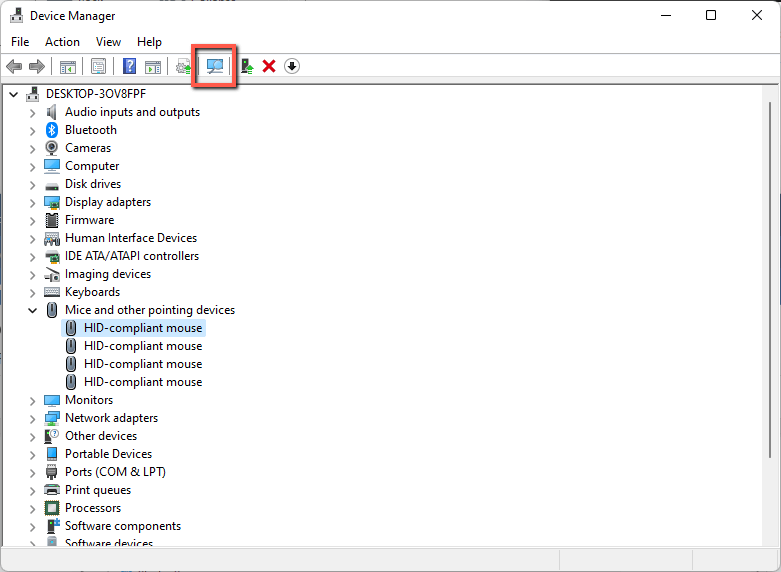
Task: Expand the Other devices category
Action: click(x=32, y=436)
